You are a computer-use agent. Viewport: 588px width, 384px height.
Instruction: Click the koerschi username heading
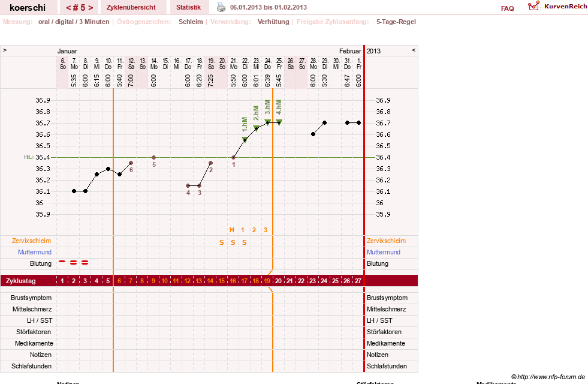[x=28, y=8]
